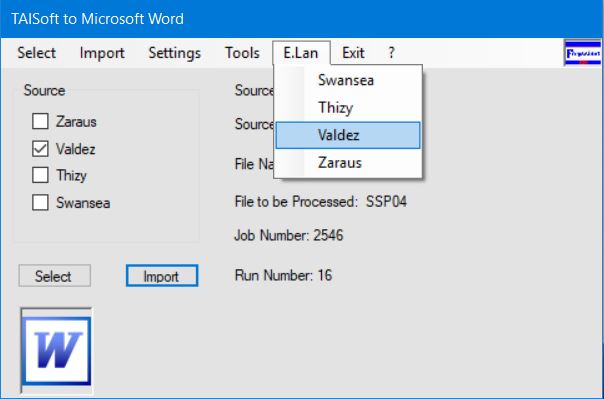The image size is (604, 399).
Task: Click the 'Job Number: 2546' label
Action: pyautogui.click(x=289, y=235)
